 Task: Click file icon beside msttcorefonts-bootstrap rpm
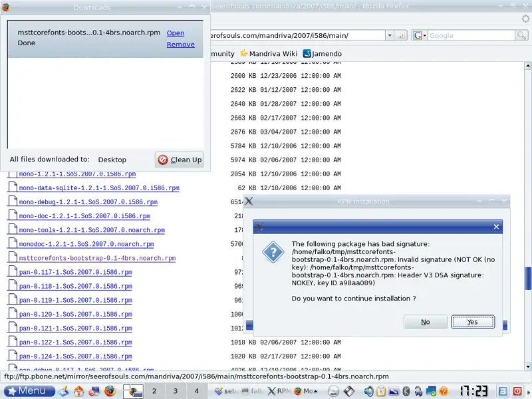pos(13,257)
